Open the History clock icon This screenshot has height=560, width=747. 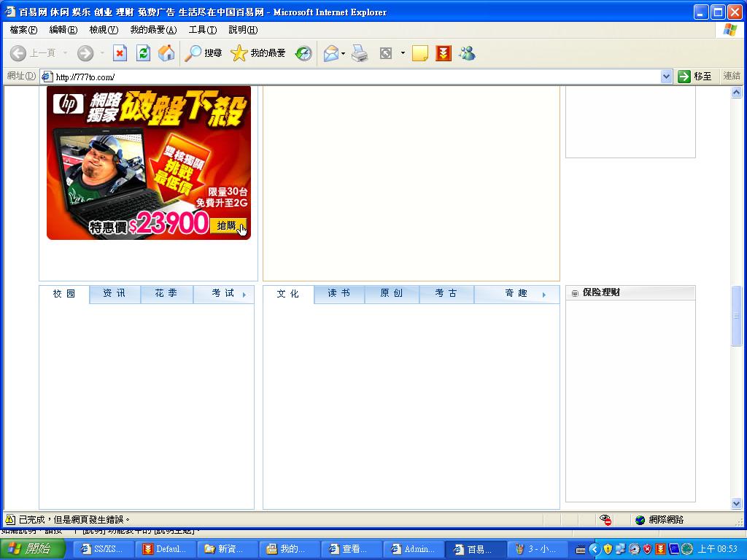(303, 52)
